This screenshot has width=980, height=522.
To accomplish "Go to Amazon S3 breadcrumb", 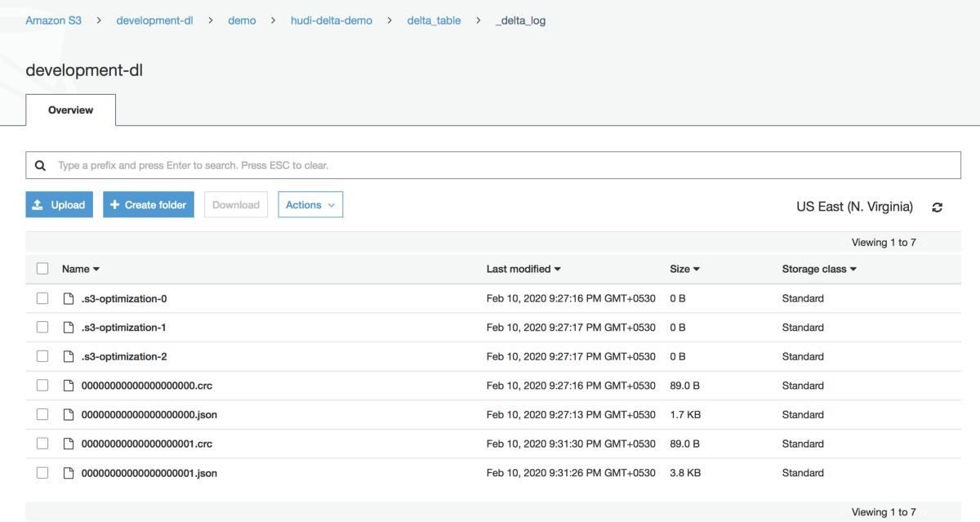I will click(x=54, y=20).
